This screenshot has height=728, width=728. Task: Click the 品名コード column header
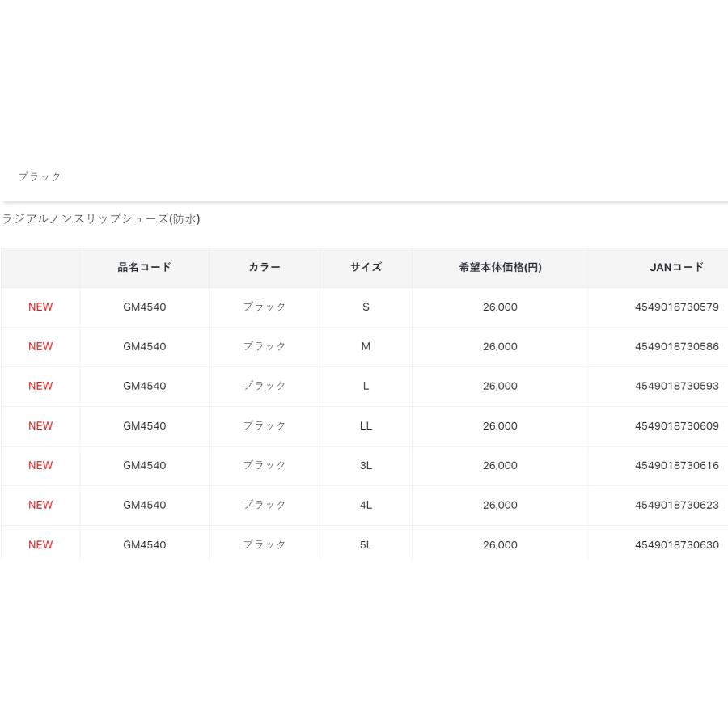[145, 267]
